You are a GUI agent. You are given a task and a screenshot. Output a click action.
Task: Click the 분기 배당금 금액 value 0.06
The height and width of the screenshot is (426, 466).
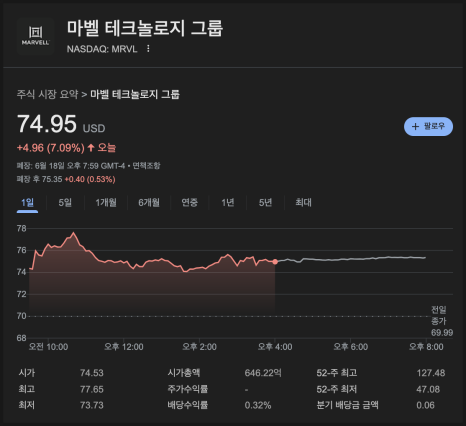[425, 405]
